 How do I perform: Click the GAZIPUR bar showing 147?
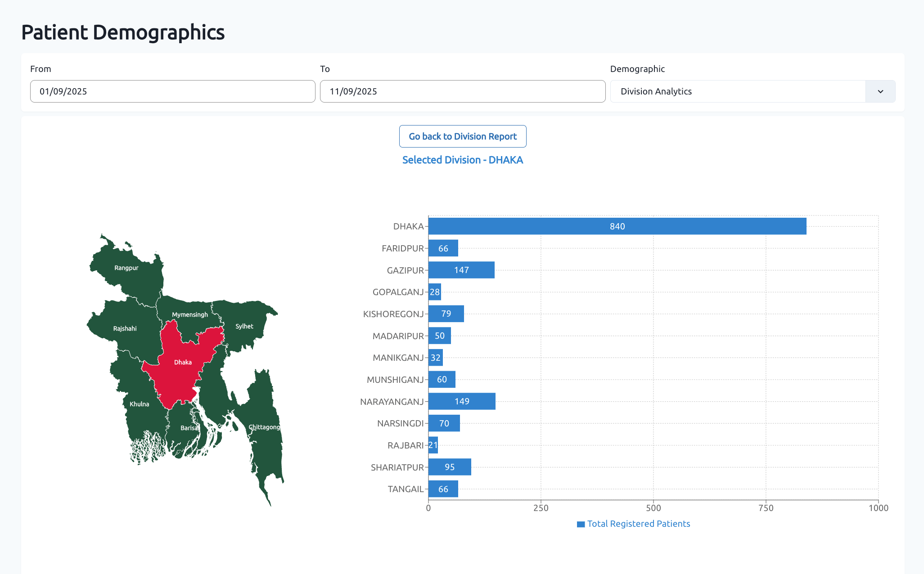click(461, 270)
